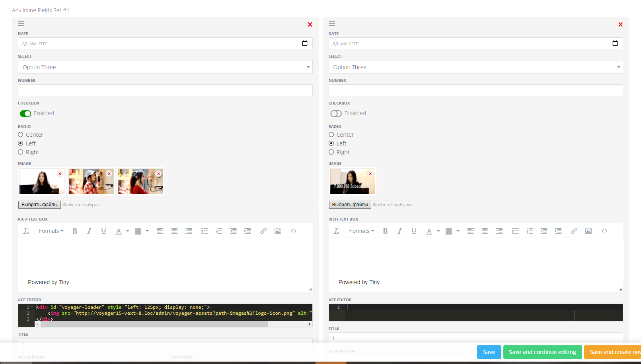Expand Formats menu in left rich text editor
The width and height of the screenshot is (641, 364).
pos(51,231)
